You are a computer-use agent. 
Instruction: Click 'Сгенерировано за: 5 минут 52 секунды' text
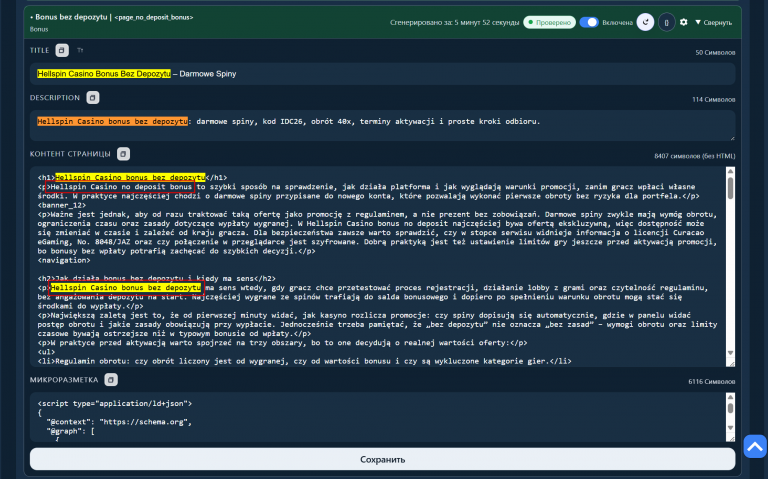click(x=454, y=23)
